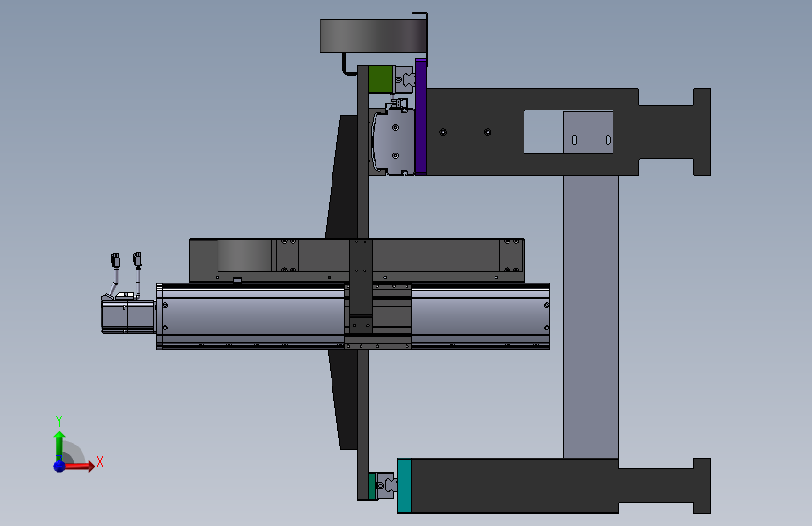Select the top linear guide block
The width and height of the screenshot is (812, 526).
click(405, 80)
